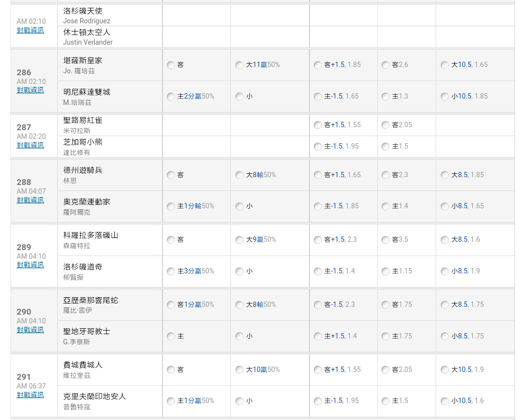Select 小 radio for 洛杉磯道奇 row
525x420 pixels.
(239, 271)
